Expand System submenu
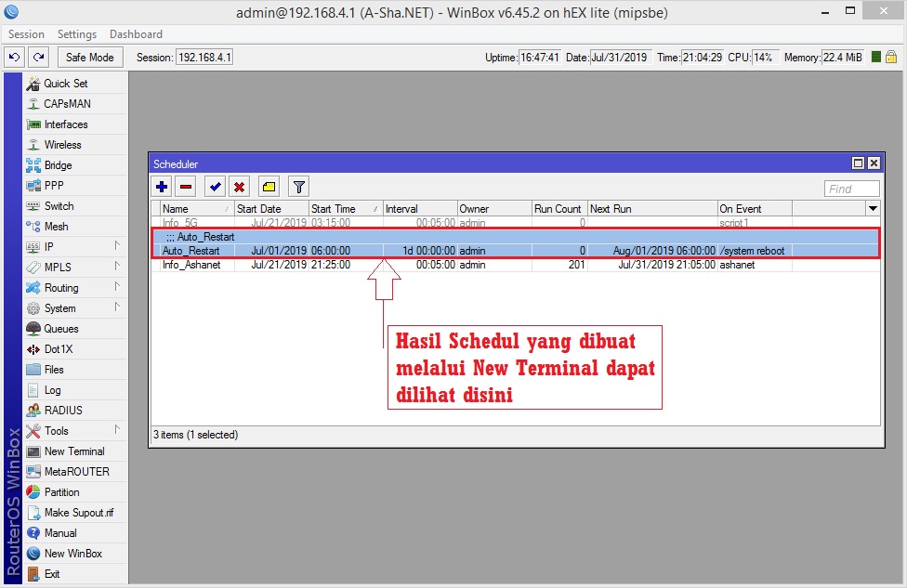This screenshot has width=907, height=588. click(117, 307)
